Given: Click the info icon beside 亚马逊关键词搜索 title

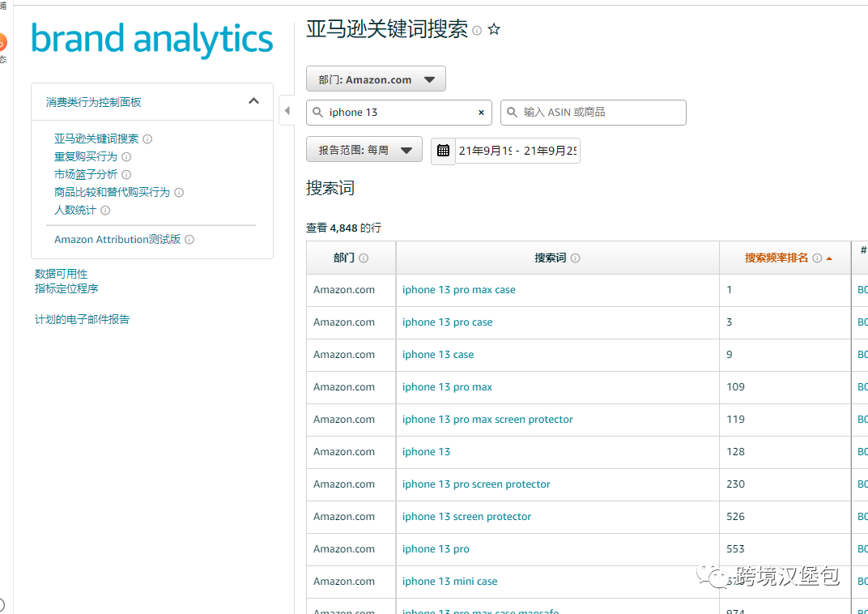Looking at the screenshot, I should coord(477,30).
